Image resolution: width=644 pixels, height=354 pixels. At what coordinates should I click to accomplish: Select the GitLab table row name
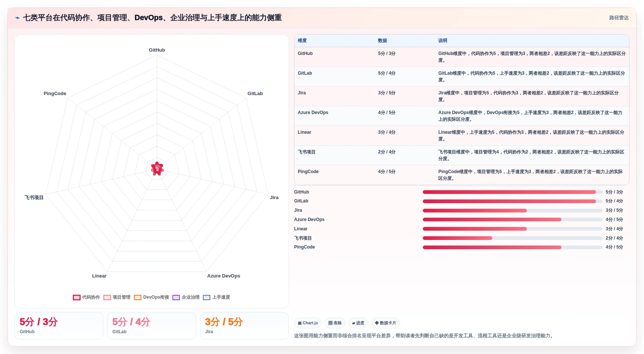pyautogui.click(x=305, y=73)
